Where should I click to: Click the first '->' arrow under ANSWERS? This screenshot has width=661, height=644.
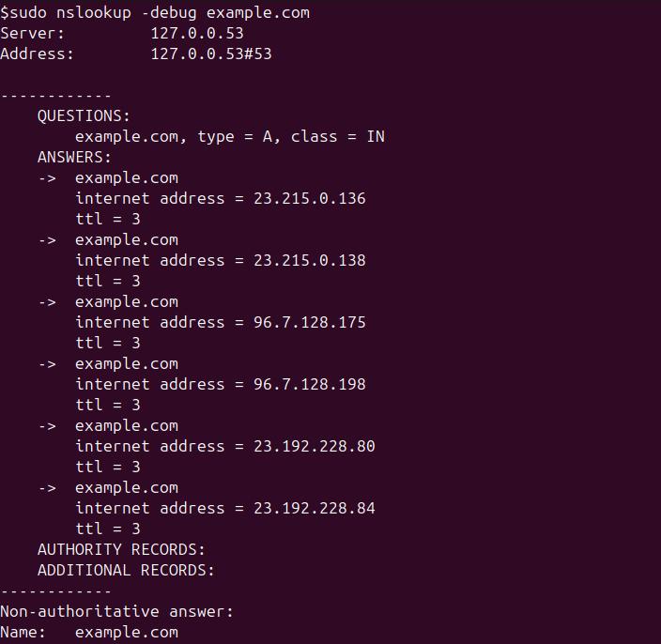point(47,178)
